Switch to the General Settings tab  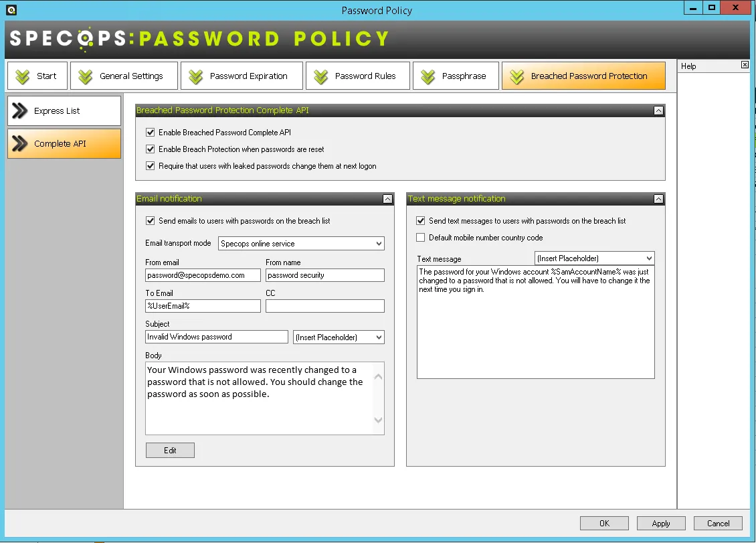click(124, 76)
